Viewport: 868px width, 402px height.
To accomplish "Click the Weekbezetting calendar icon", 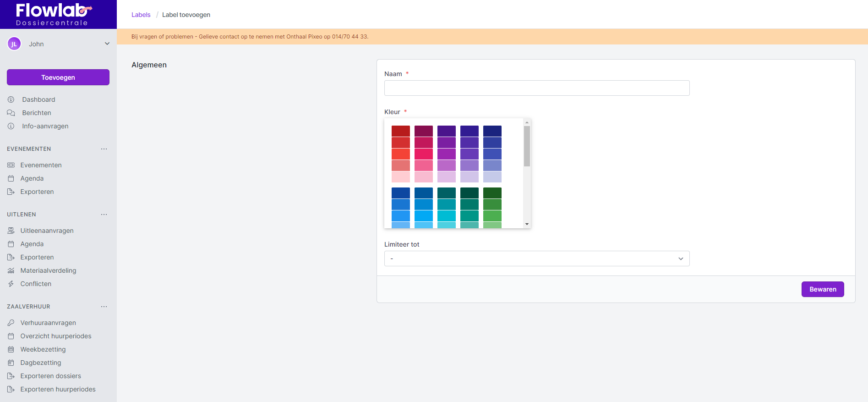I will 11,349.
